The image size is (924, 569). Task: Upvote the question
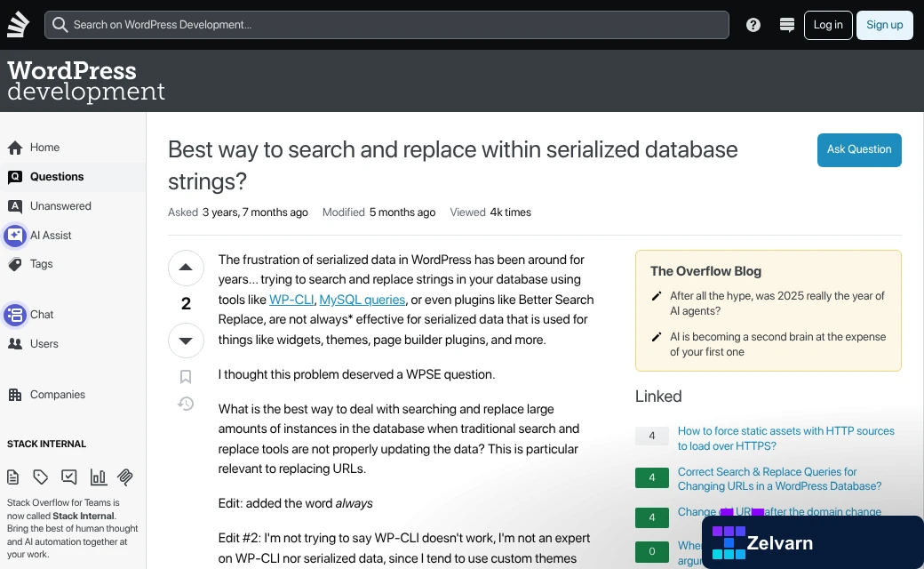[x=186, y=268]
